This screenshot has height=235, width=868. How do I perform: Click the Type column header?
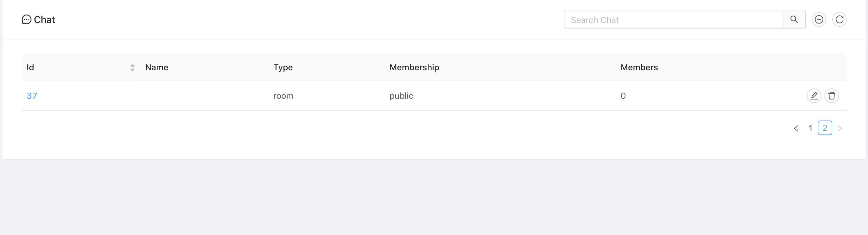click(x=283, y=67)
